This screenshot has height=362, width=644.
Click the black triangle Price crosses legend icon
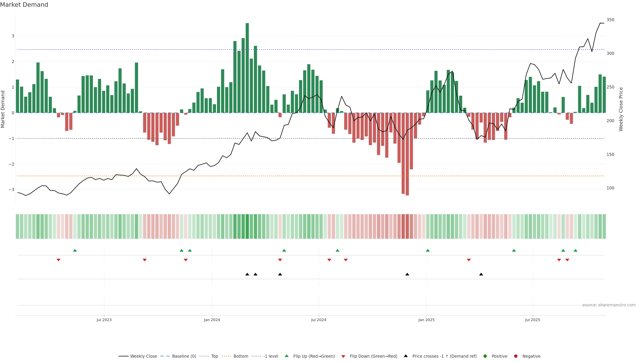pos(406,356)
